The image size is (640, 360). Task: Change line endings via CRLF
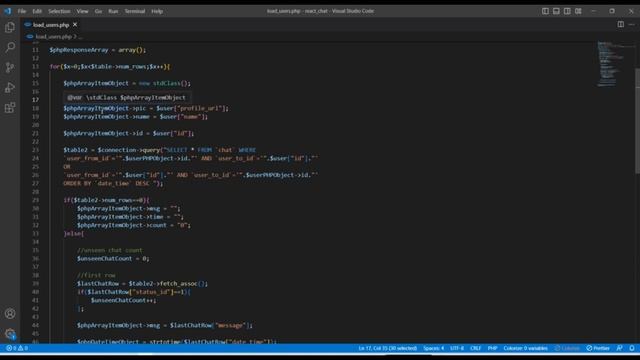(476, 348)
